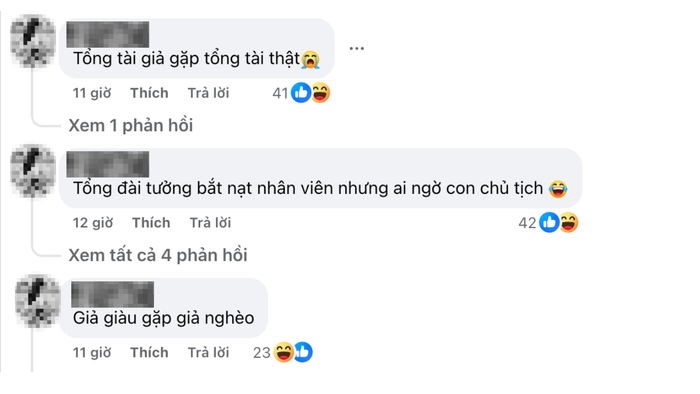The width and height of the screenshot is (700, 394).
Task: Click the crying emoji in first comment
Action: coord(310,59)
